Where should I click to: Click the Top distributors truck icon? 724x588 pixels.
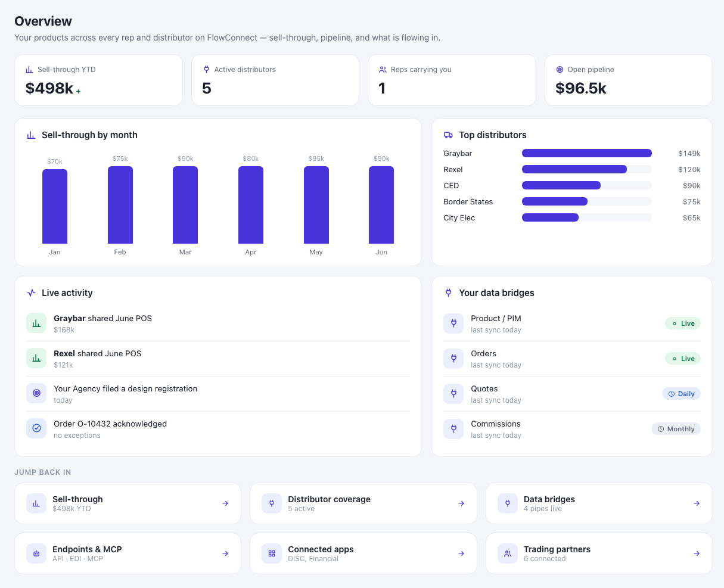coord(449,135)
